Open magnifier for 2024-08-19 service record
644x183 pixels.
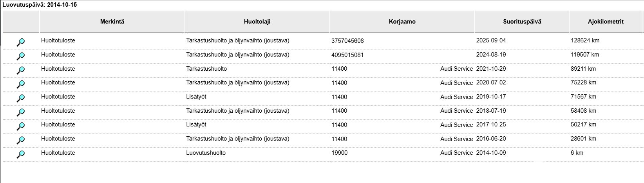[x=21, y=56]
